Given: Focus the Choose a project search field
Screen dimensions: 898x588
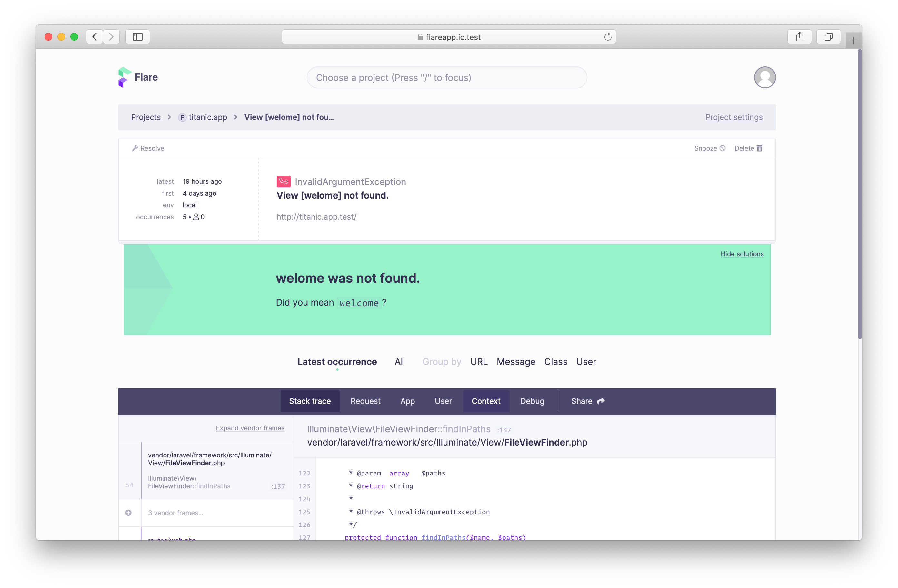Looking at the screenshot, I should click(447, 78).
